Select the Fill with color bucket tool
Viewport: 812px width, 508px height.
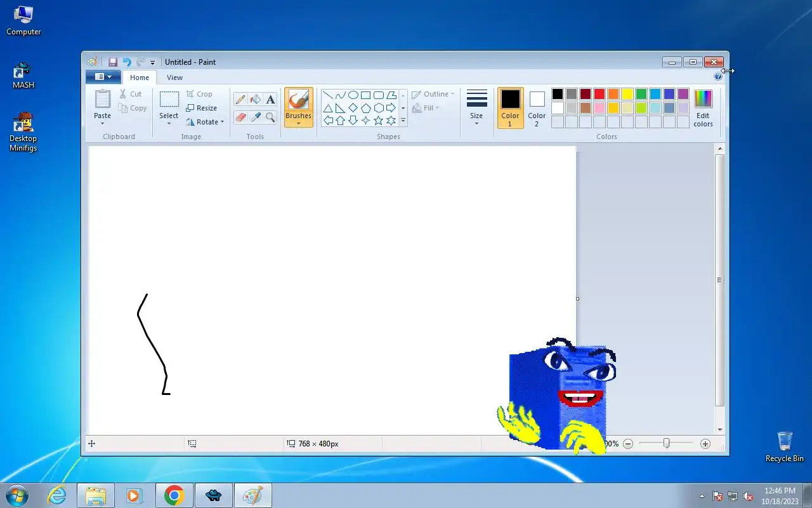[x=256, y=100]
